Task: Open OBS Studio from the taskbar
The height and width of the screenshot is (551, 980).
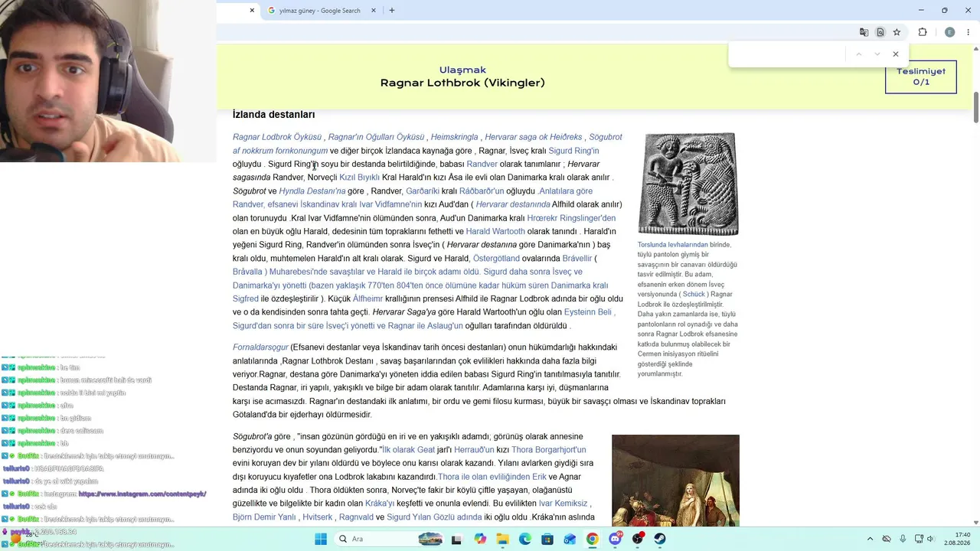Action: pos(638,539)
